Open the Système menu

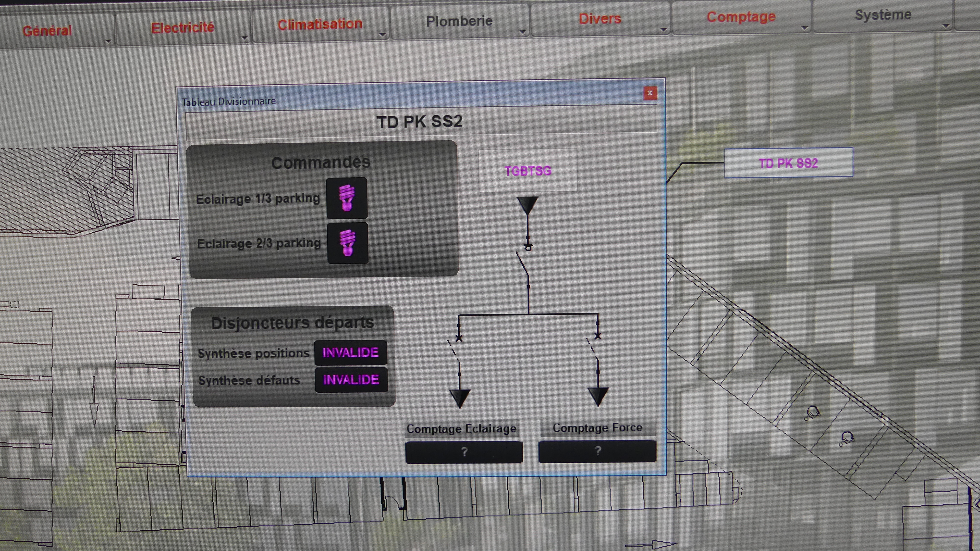pos(882,15)
